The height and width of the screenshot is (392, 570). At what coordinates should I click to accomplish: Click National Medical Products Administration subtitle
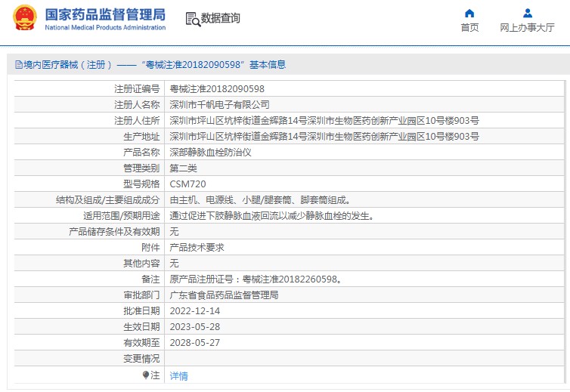click(x=105, y=28)
